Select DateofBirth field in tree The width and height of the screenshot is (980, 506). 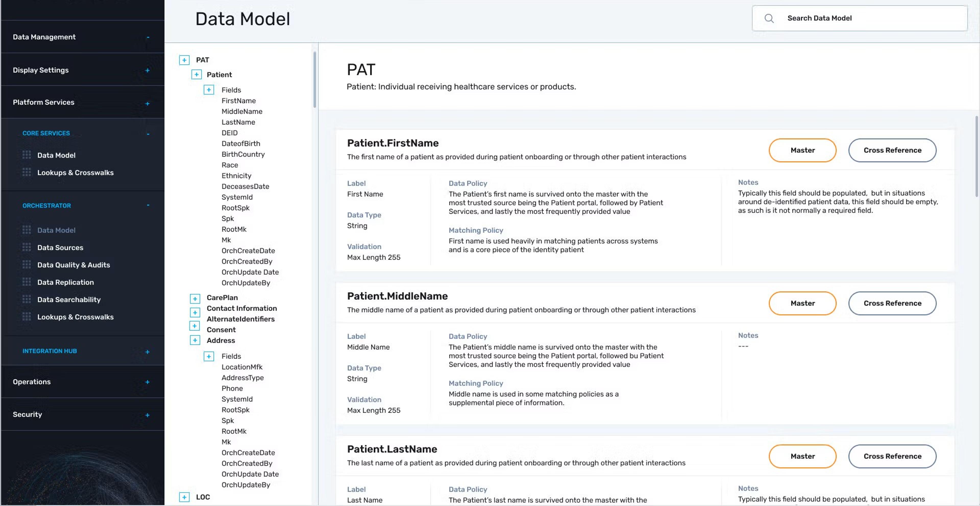pyautogui.click(x=241, y=143)
